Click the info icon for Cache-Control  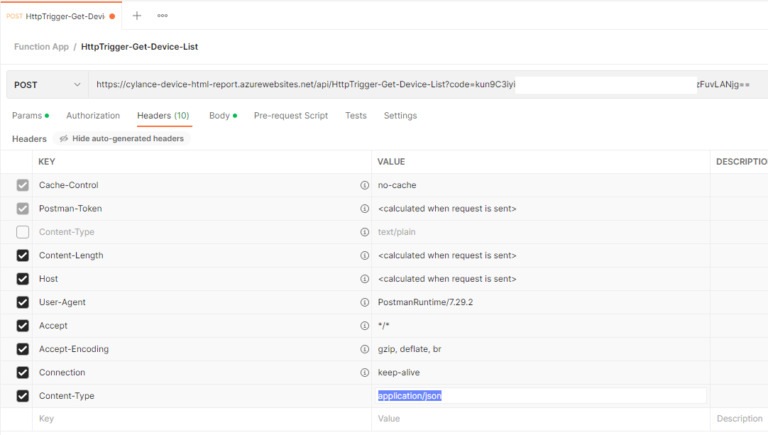point(364,185)
